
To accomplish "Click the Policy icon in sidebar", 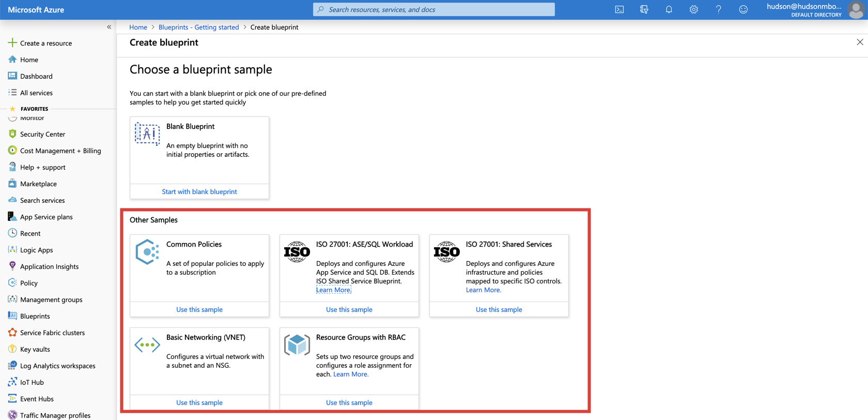I will pyautogui.click(x=12, y=283).
